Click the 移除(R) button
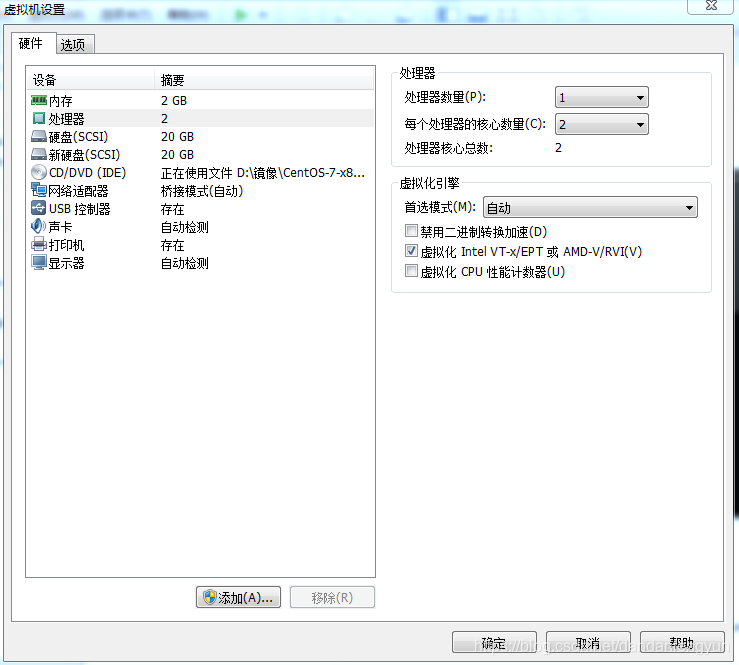 [332, 597]
